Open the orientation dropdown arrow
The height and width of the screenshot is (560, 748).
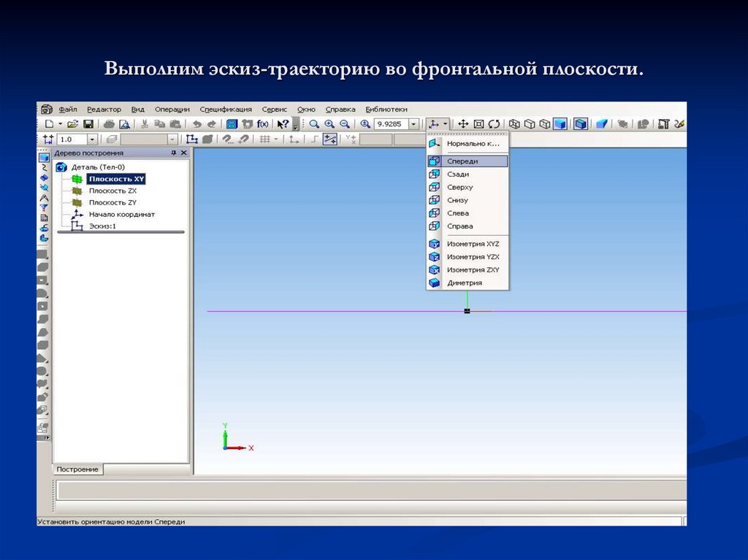444,123
